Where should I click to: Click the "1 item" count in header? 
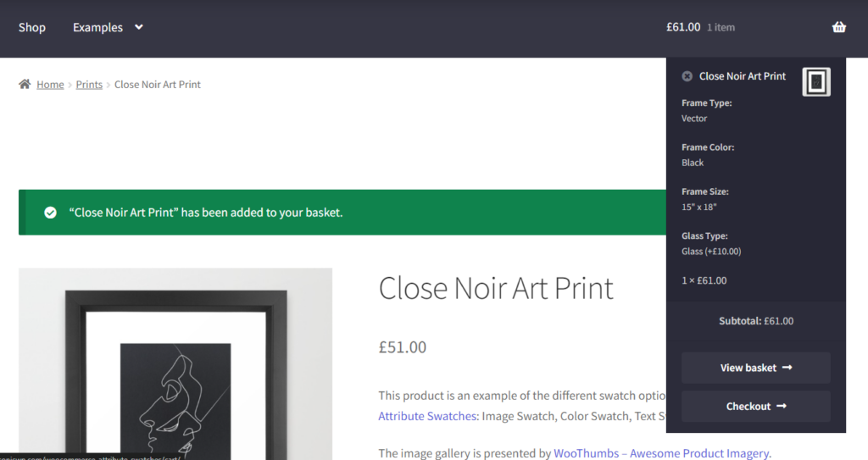(721, 27)
